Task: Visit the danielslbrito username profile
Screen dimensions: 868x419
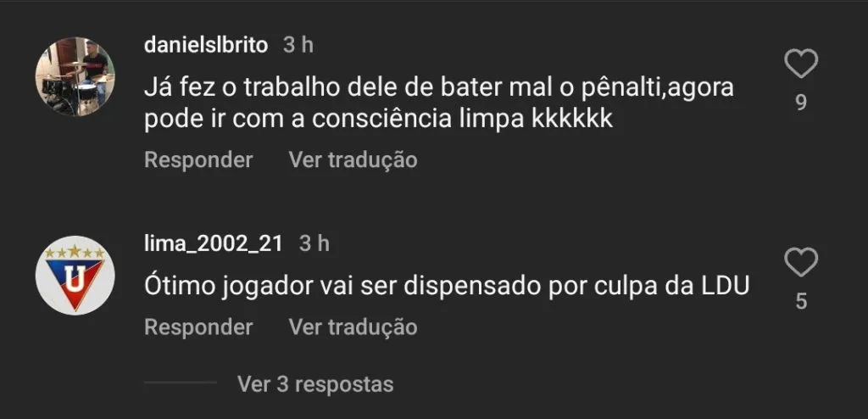Action: coord(206,45)
